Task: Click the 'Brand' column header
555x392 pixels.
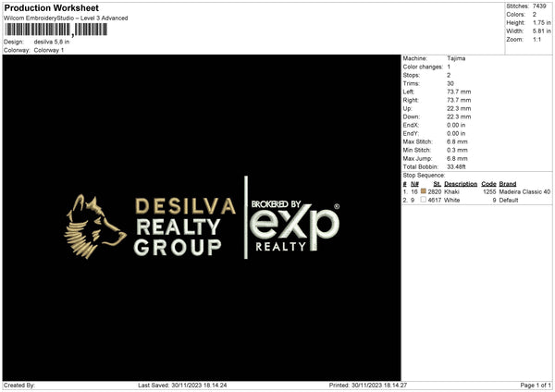Action: click(508, 184)
